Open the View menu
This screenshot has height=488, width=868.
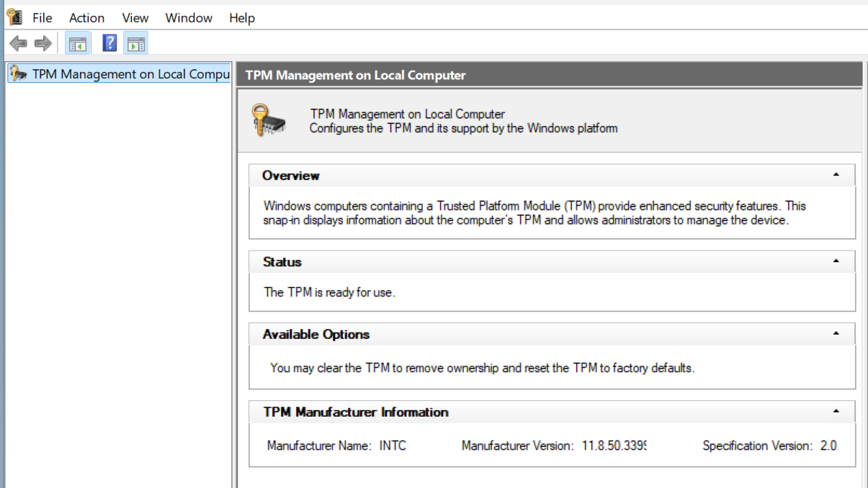coord(135,18)
